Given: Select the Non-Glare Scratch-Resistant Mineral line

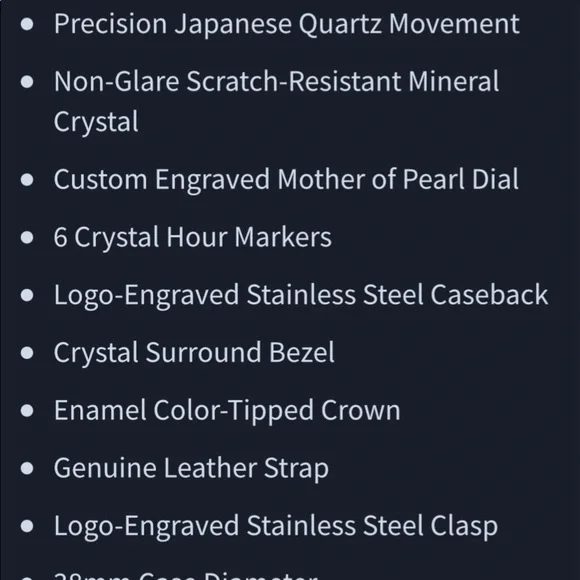Looking at the screenshot, I should [x=276, y=81].
